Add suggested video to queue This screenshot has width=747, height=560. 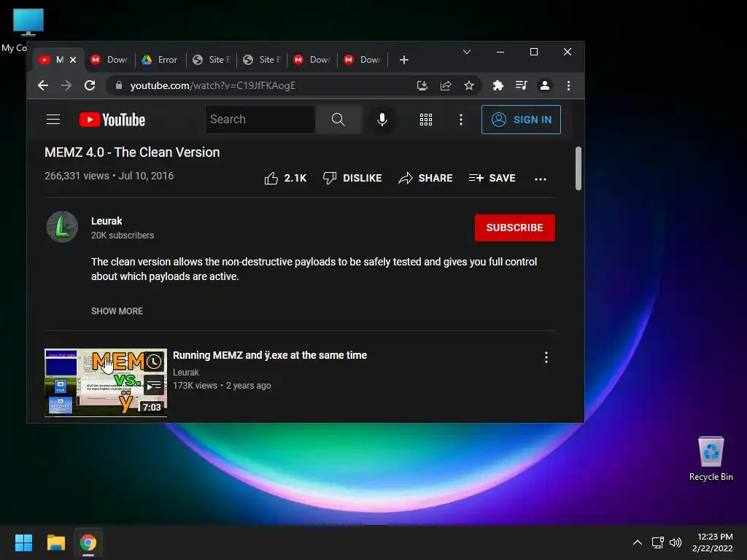pyautogui.click(x=154, y=386)
